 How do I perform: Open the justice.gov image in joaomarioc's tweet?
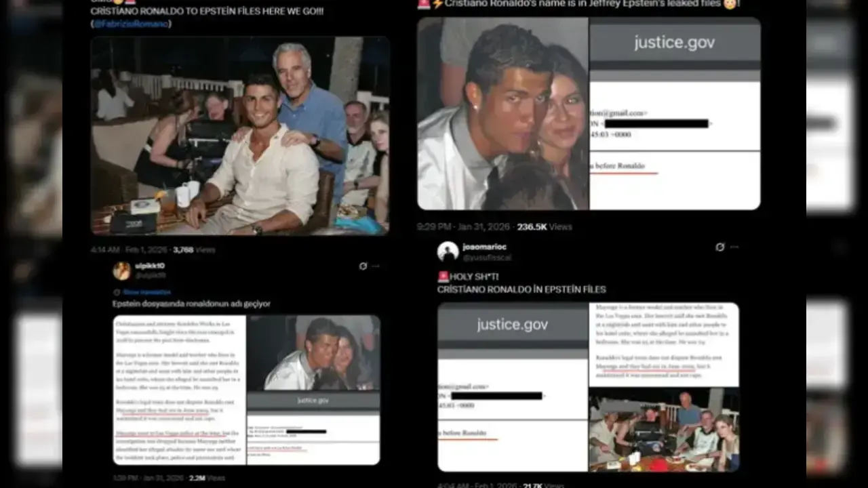pyautogui.click(x=512, y=387)
